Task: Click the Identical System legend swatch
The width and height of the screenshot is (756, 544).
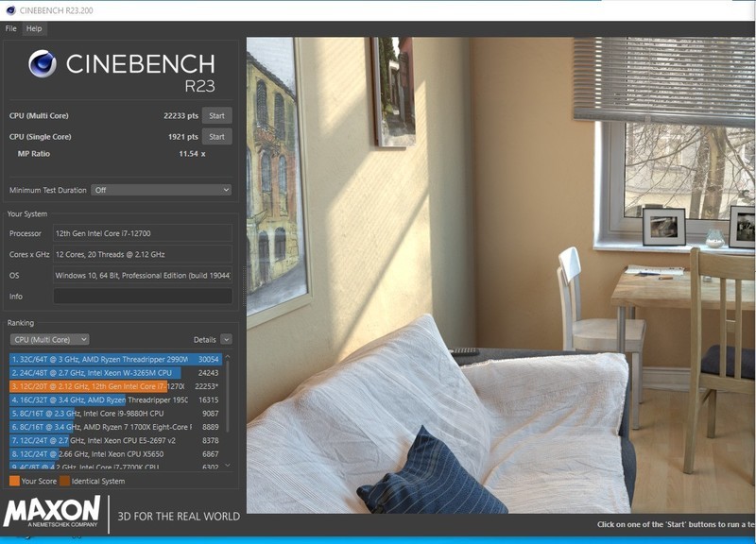Action: (64, 482)
